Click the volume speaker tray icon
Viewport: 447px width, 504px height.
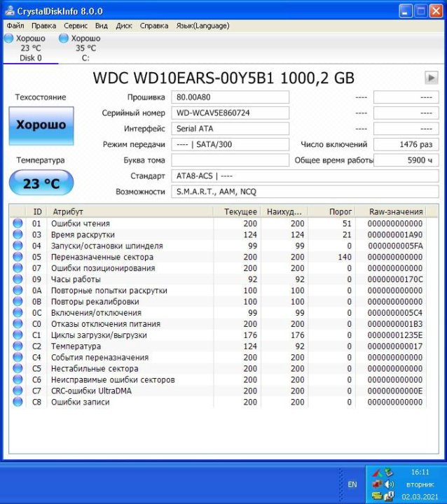(389, 484)
